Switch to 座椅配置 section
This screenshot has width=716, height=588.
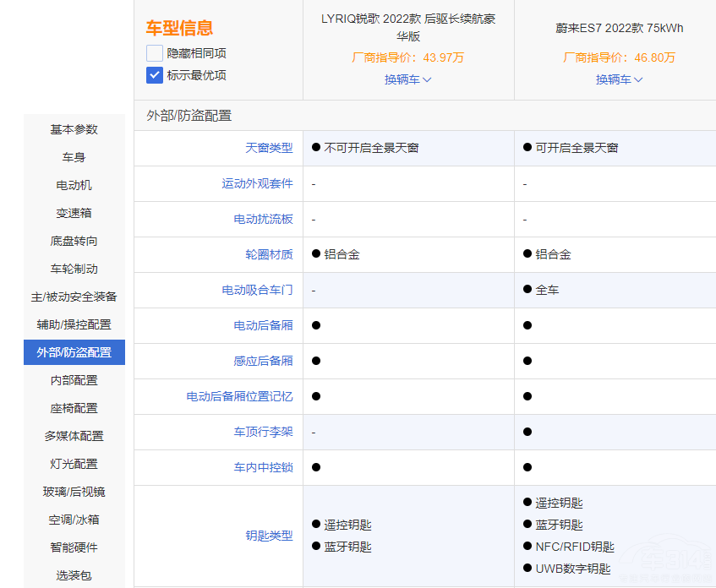(x=74, y=408)
